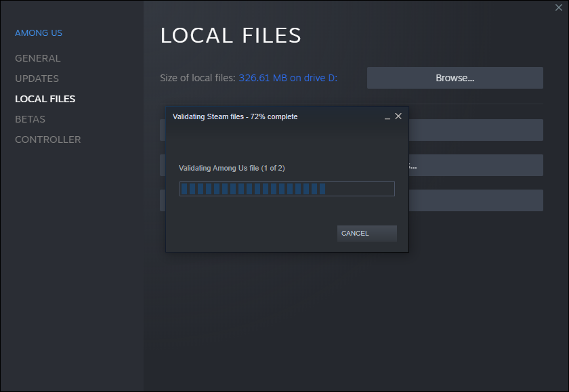This screenshot has width=569, height=392.
Task: Click the Among Us title link
Action: coord(39,33)
